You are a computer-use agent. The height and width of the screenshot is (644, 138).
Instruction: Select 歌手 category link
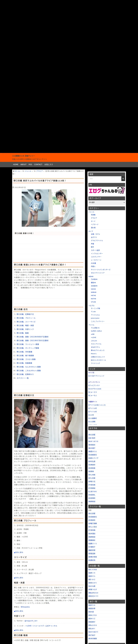point(92,247)
